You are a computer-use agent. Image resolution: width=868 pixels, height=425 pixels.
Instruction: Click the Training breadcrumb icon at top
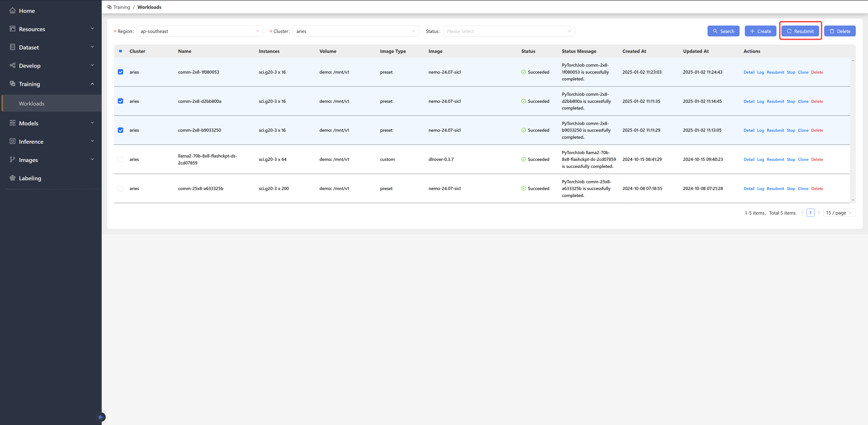(109, 7)
